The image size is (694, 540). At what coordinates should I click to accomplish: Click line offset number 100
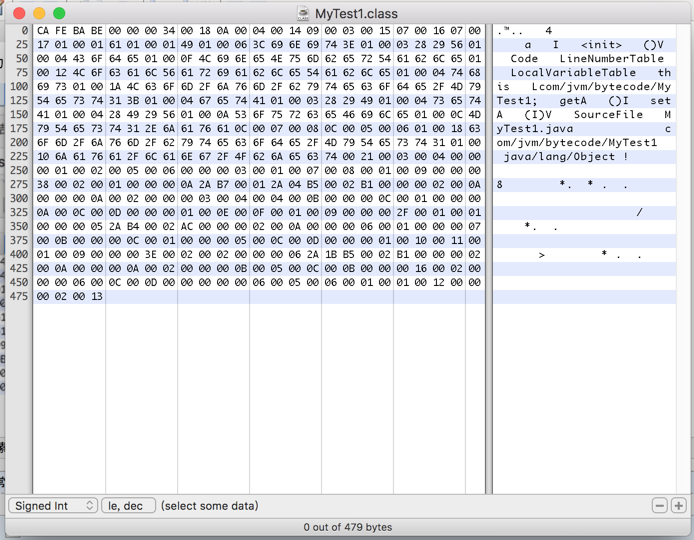[x=19, y=86]
